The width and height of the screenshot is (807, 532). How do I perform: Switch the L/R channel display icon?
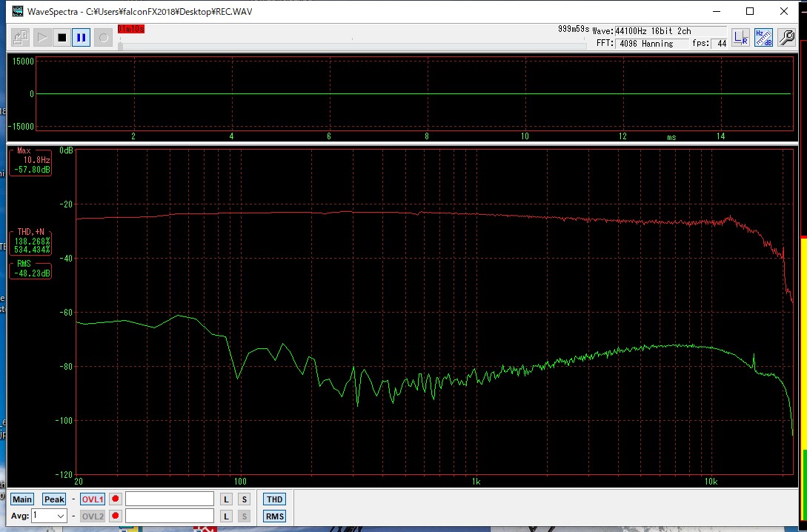pos(740,38)
